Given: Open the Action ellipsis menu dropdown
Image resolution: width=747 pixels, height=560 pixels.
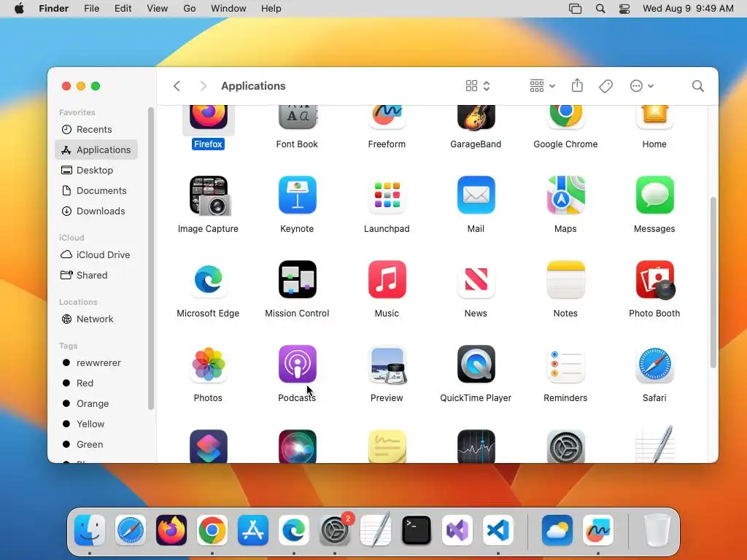Looking at the screenshot, I should point(641,86).
